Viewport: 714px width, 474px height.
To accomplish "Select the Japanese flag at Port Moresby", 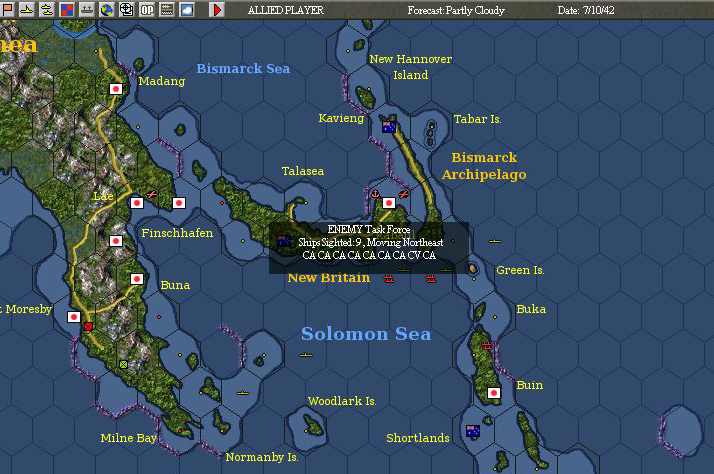I will pos(74,316).
